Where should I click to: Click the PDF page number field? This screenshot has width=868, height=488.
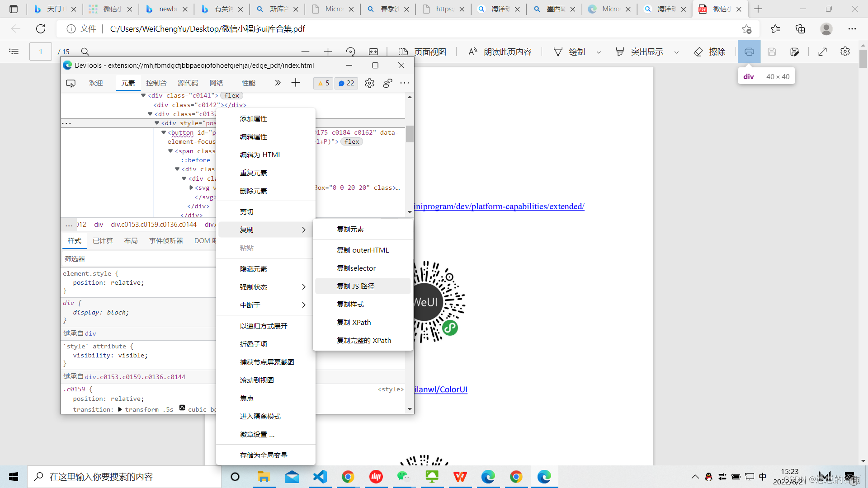pos(41,52)
